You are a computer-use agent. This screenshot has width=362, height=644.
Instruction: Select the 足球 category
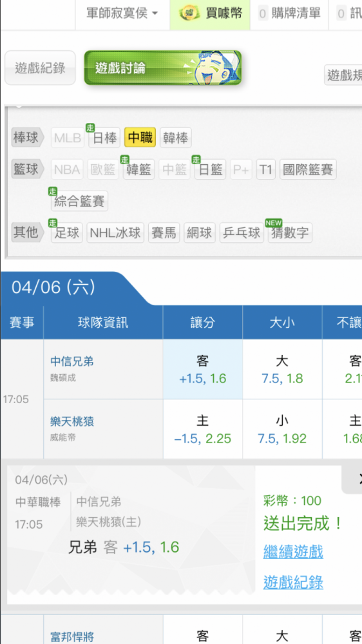pyautogui.click(x=67, y=233)
